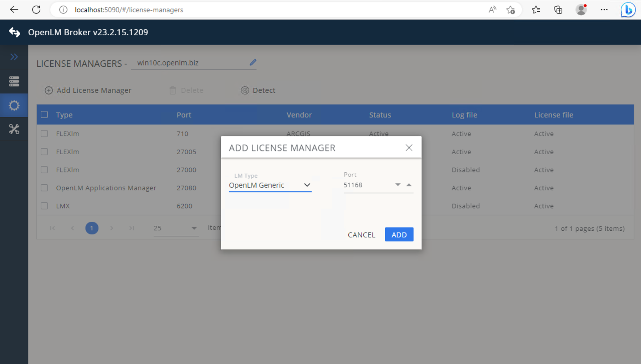Click the Detect target icon
Image resolution: width=641 pixels, height=364 pixels.
245,90
